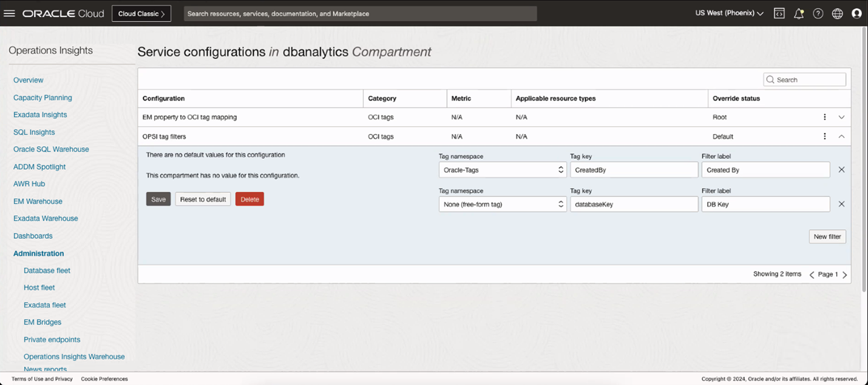Open Dashboards

[33, 236]
